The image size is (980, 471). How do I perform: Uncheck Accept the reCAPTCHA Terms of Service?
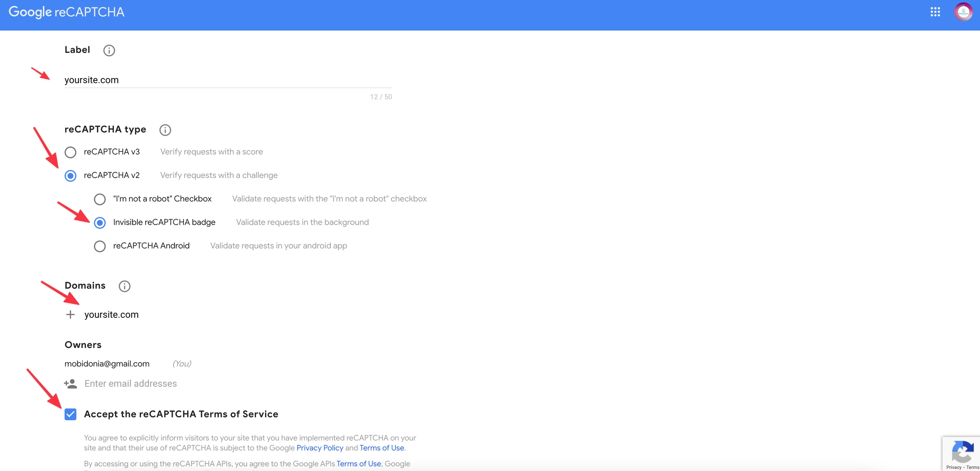pyautogui.click(x=71, y=414)
